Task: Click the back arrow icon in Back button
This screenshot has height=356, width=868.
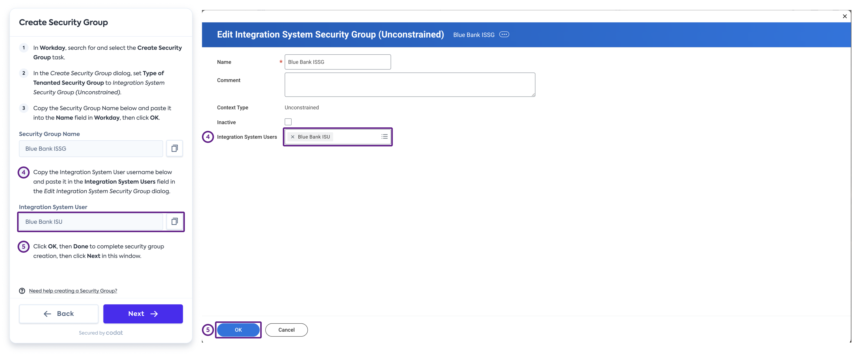Action: [x=47, y=314]
